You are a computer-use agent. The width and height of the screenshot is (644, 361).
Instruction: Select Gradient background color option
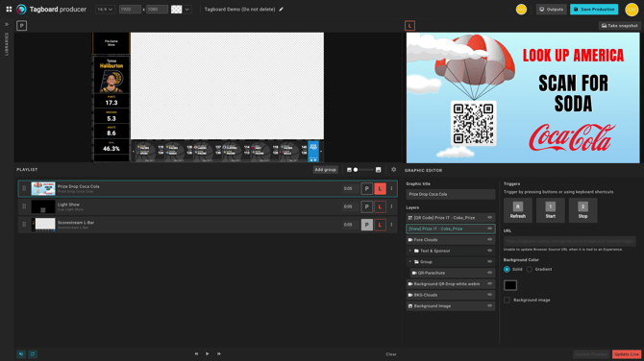[x=530, y=270]
